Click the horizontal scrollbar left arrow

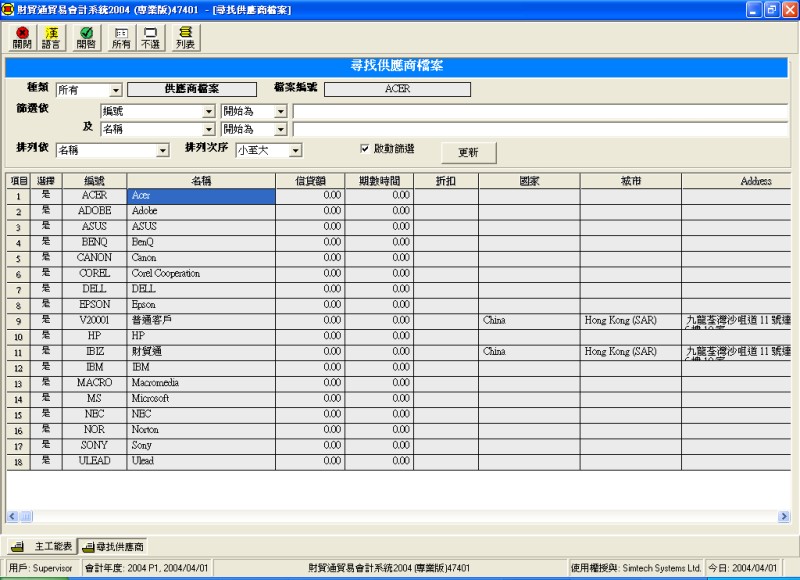(12, 516)
